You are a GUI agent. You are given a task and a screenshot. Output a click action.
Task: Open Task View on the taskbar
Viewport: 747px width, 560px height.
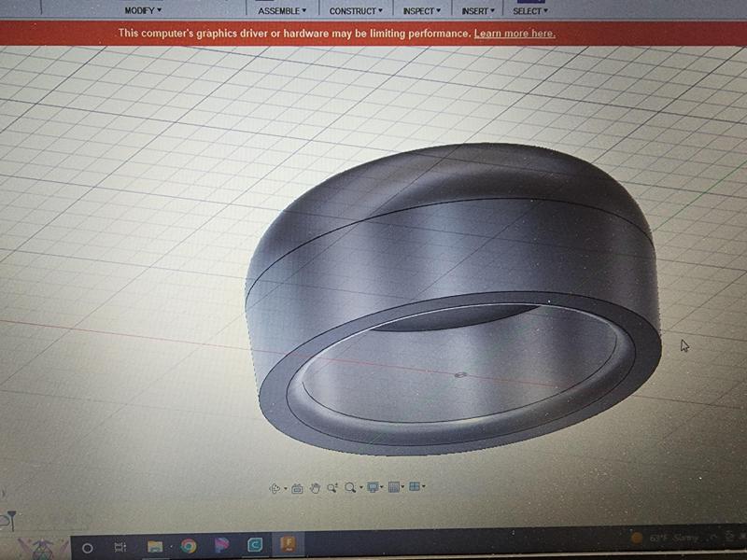[x=120, y=547]
